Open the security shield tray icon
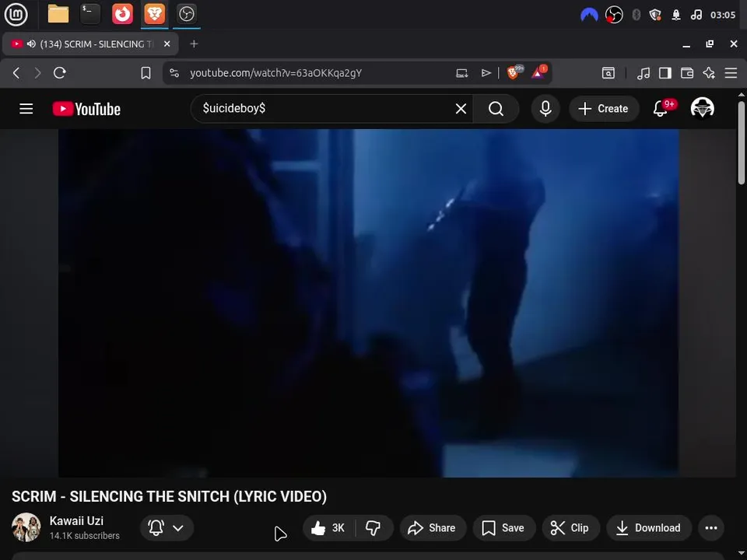Viewport: 747px width, 560px height. click(655, 16)
